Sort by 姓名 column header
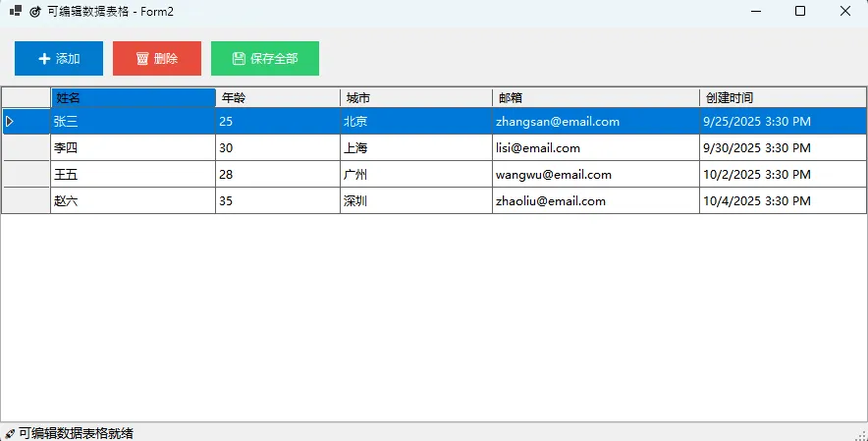This screenshot has height=441, width=868. point(133,97)
